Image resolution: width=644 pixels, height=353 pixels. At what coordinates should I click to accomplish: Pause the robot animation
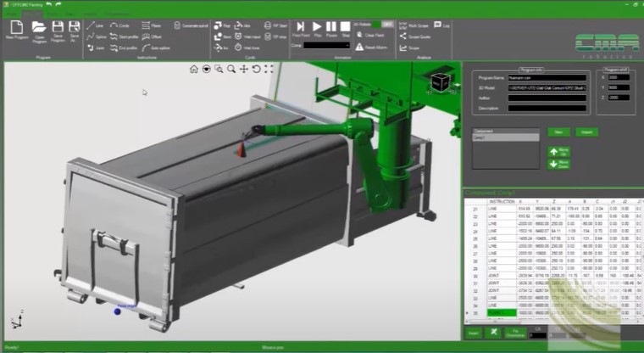(331, 27)
